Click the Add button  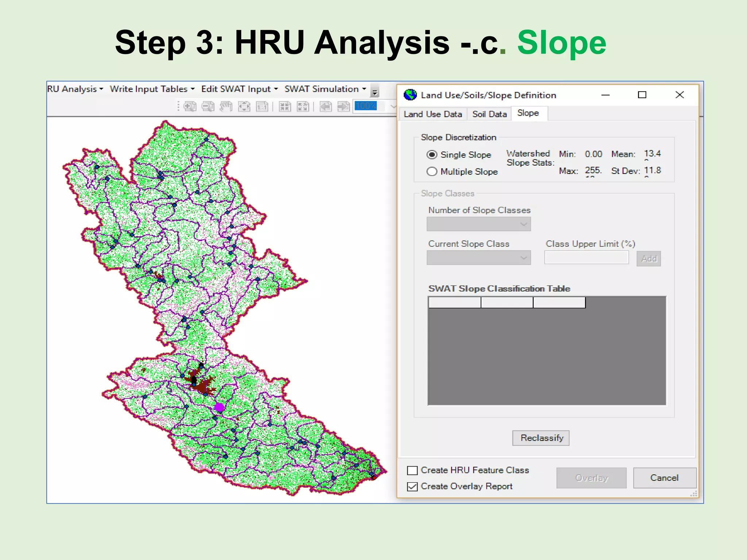(649, 258)
